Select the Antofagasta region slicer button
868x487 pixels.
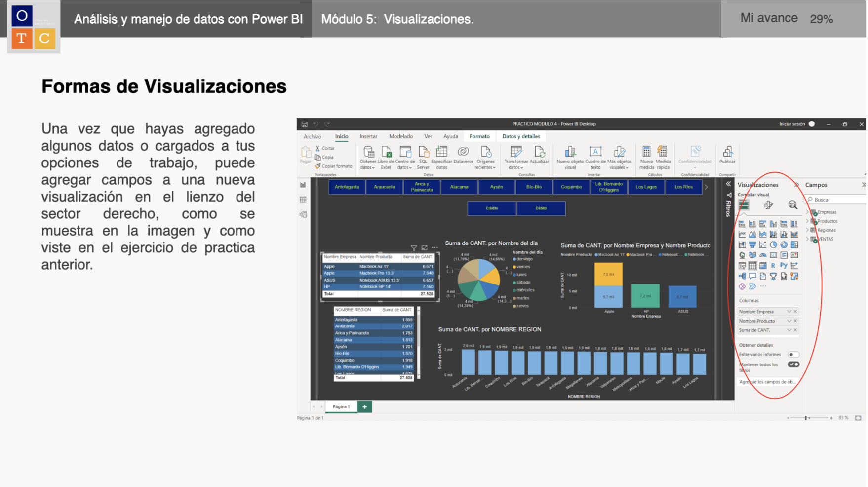click(x=347, y=187)
